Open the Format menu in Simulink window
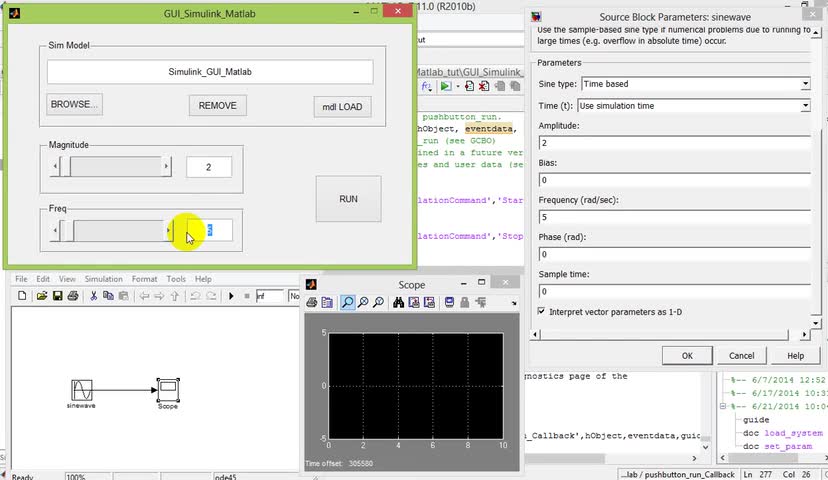 [x=144, y=279]
